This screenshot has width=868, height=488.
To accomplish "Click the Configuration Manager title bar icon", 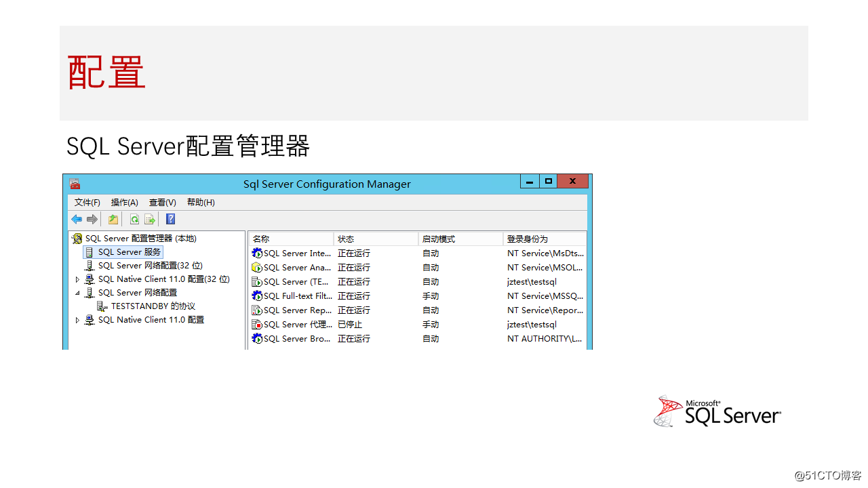I will click(x=75, y=184).
